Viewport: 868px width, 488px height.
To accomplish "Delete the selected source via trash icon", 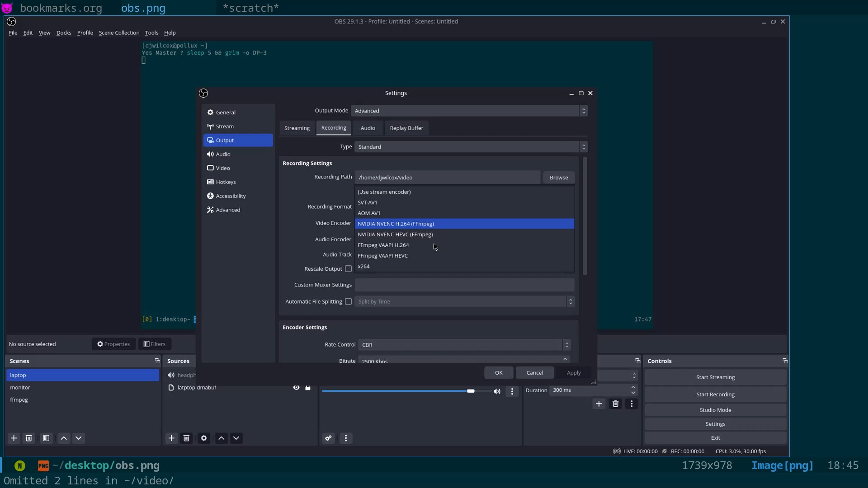I will [186, 438].
